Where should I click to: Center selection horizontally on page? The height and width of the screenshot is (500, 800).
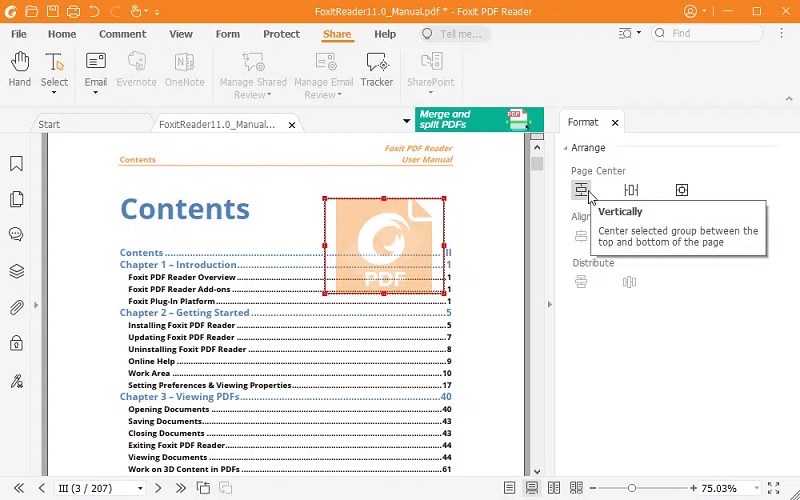click(631, 190)
